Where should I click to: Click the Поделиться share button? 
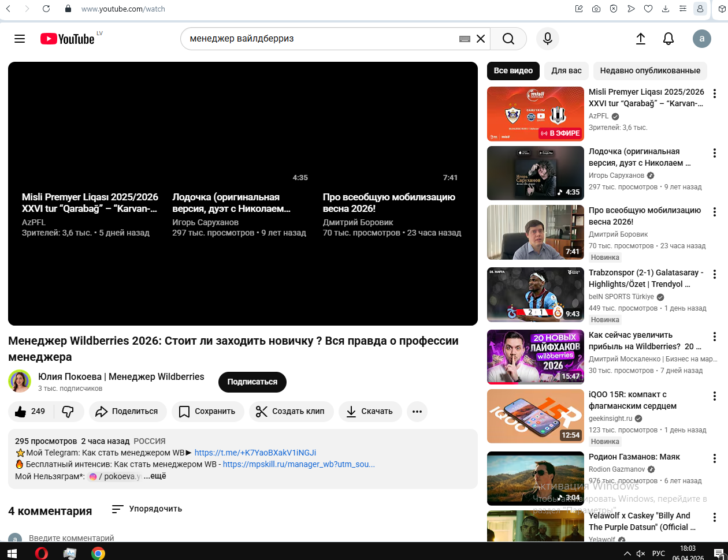128,412
